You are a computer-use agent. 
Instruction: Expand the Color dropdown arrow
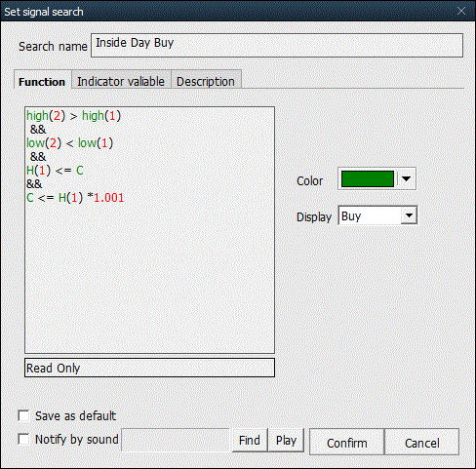pos(406,178)
